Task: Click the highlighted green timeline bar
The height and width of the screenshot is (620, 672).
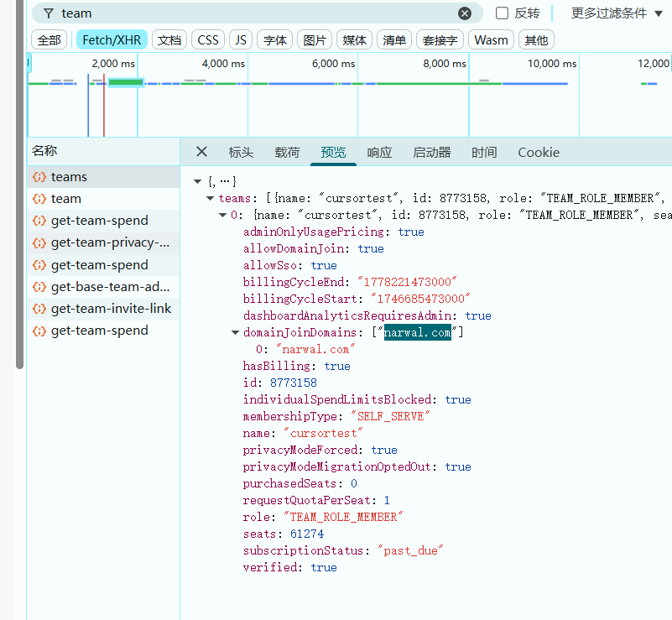Action: (126, 82)
